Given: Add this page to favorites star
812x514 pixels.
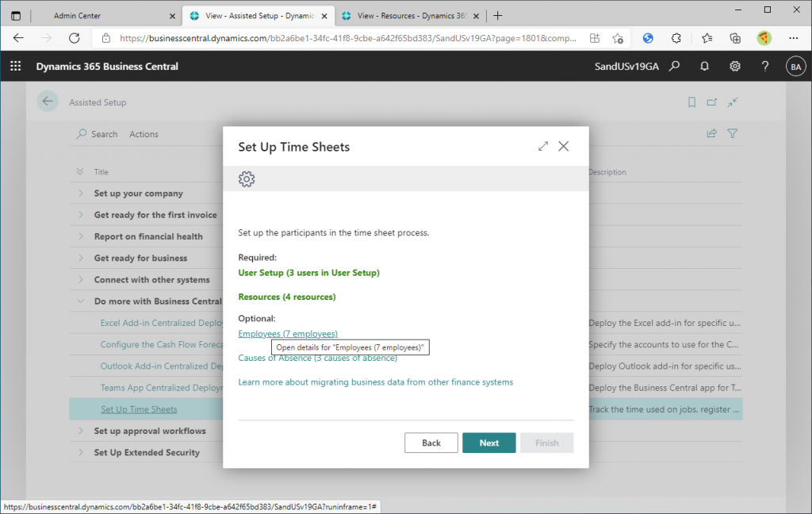Looking at the screenshot, I should pos(617,38).
